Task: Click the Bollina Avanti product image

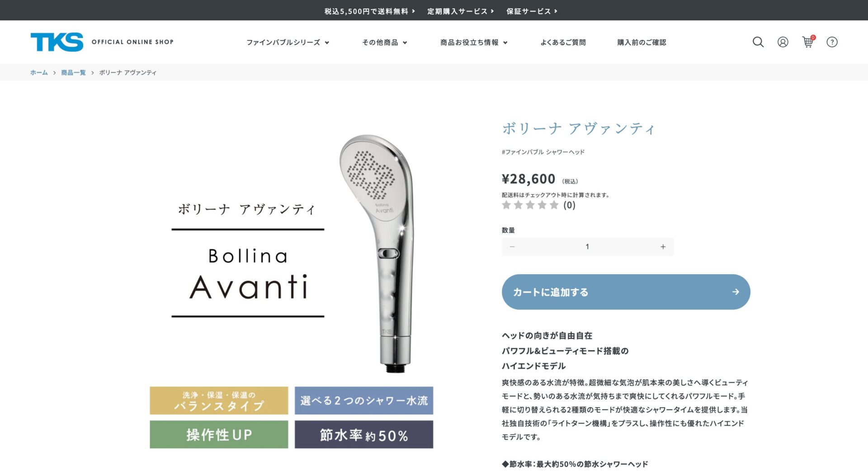Action: tap(292, 290)
